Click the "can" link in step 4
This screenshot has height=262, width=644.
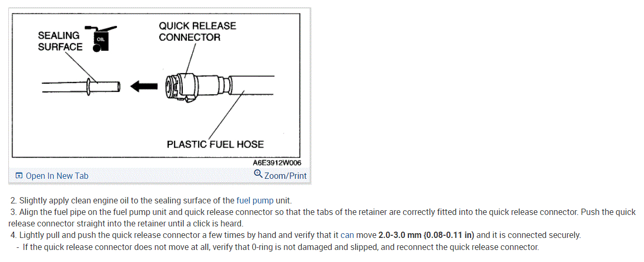[347, 235]
